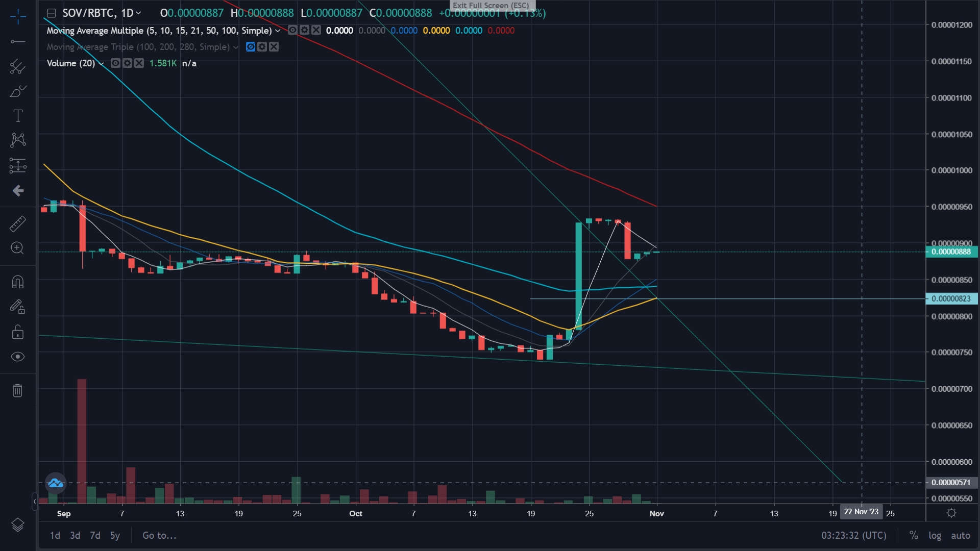Open the brush drawing tool
This screenshot has width=980, height=551.
click(18, 91)
